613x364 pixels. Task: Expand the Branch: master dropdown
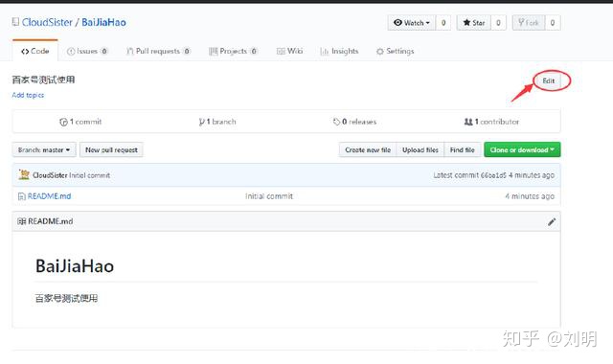point(44,149)
